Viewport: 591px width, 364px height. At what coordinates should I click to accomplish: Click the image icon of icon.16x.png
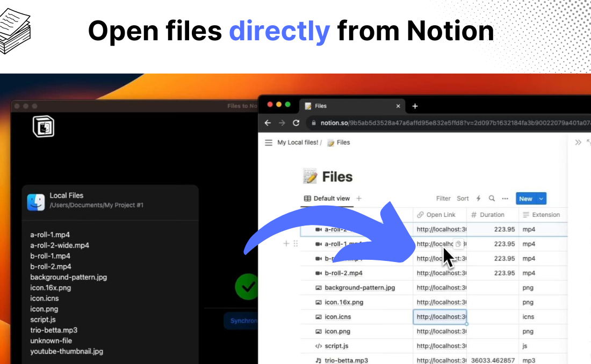(x=319, y=302)
